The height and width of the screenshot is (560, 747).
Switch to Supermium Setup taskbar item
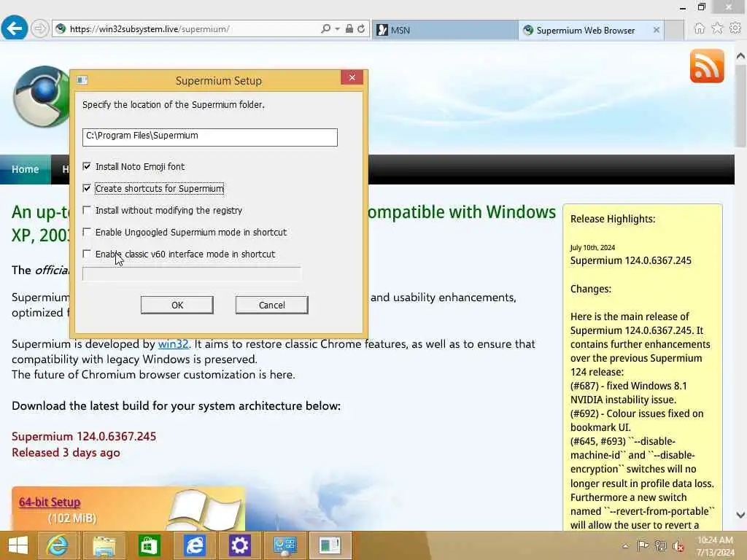pyautogui.click(x=330, y=545)
